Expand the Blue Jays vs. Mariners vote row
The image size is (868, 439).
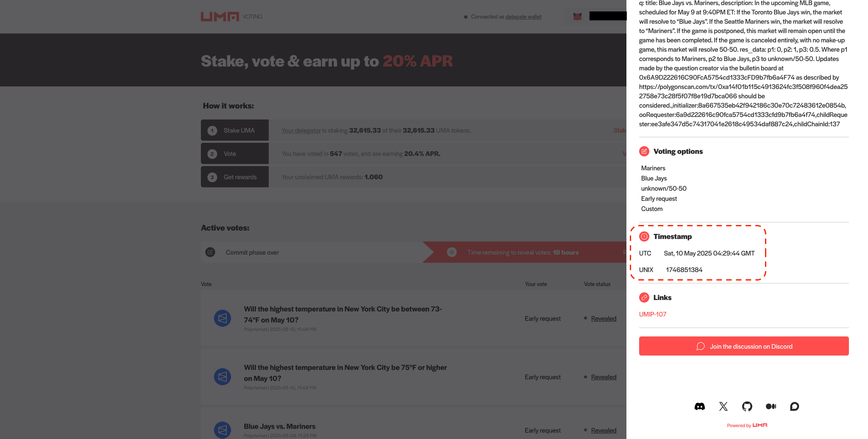tap(279, 426)
